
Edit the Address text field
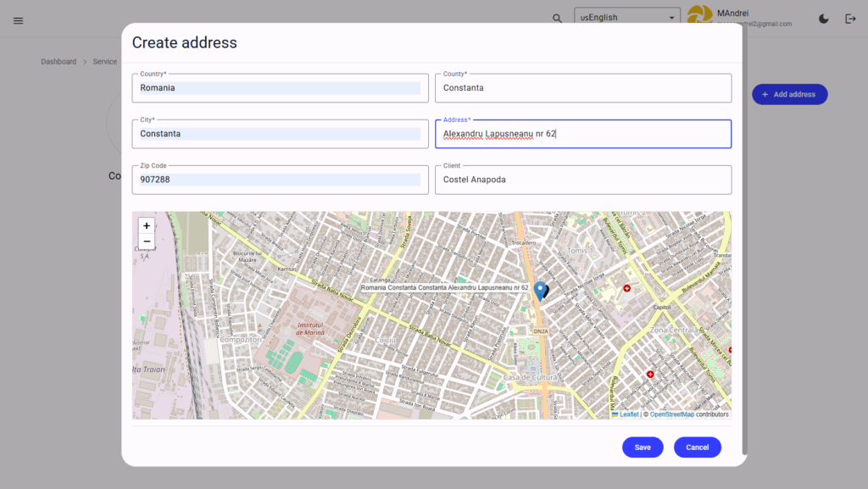click(x=582, y=134)
